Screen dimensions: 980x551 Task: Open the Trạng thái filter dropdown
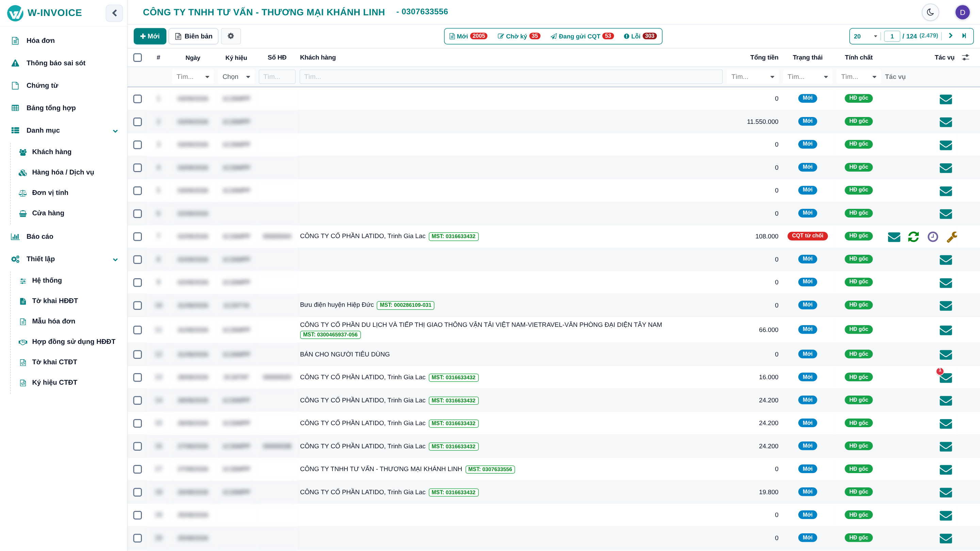pos(807,77)
